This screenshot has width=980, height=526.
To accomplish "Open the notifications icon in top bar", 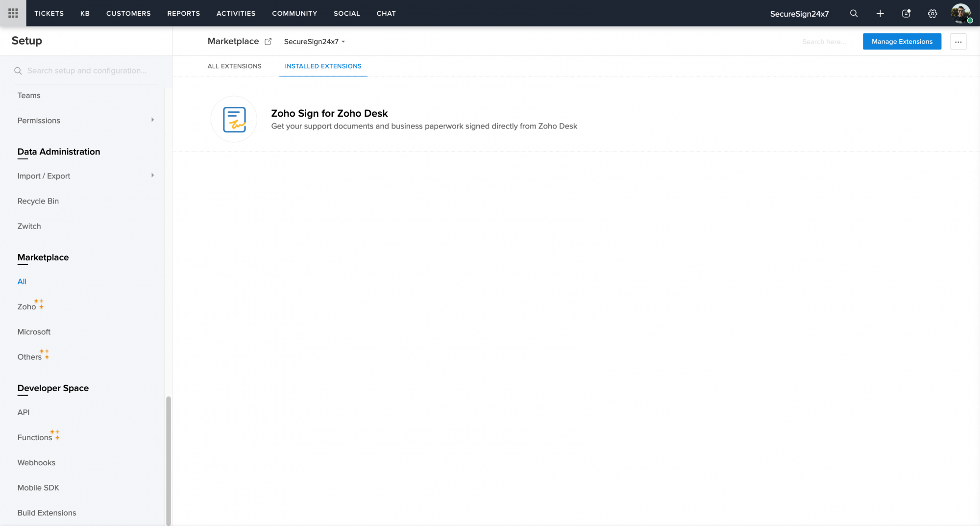I will [x=906, y=13].
